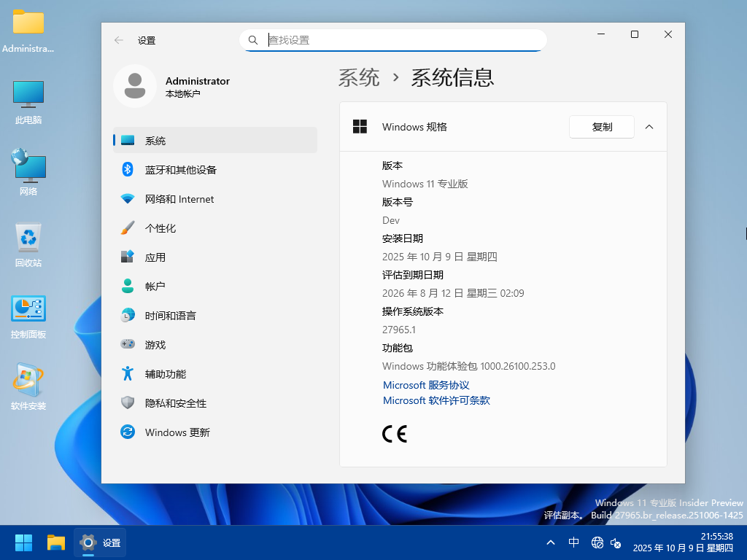Open 隐私和安全性 shield icon
The height and width of the screenshot is (560, 747).
(x=128, y=402)
